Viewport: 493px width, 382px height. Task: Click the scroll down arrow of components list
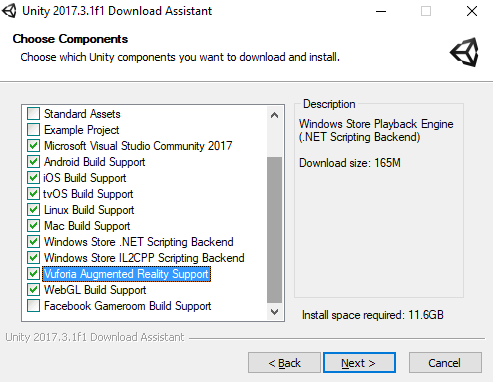(x=274, y=312)
